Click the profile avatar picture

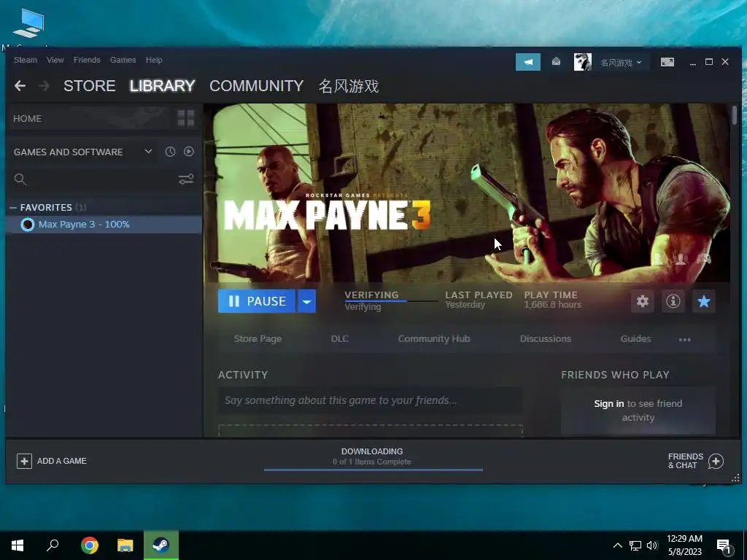[582, 62]
